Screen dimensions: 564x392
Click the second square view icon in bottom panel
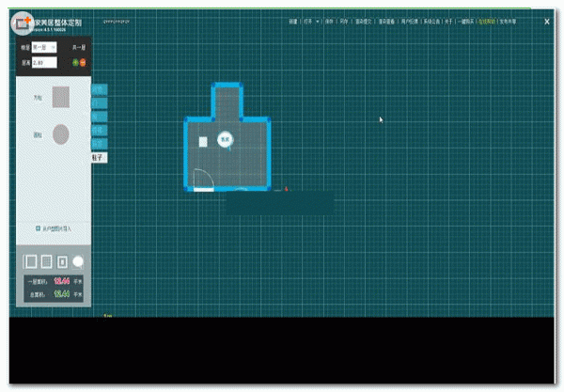(45, 260)
